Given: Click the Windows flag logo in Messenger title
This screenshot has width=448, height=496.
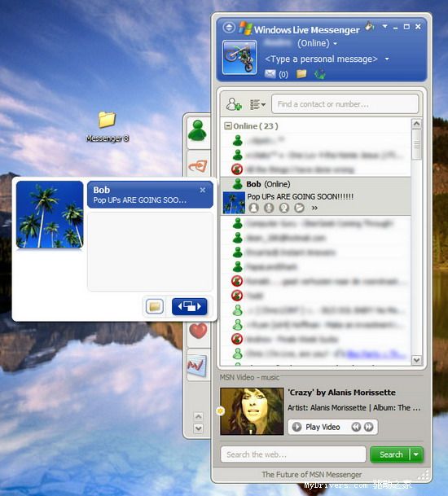Looking at the screenshot, I should tap(245, 28).
